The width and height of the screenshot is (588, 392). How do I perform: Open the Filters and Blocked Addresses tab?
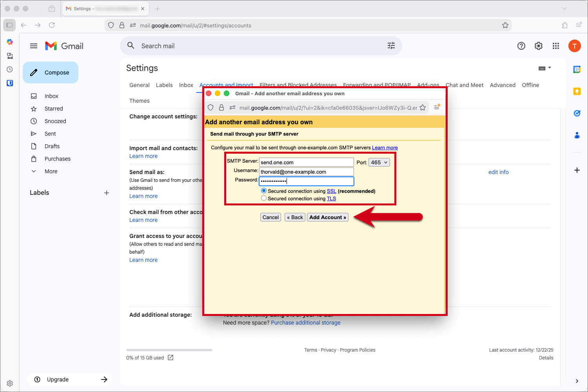click(298, 85)
